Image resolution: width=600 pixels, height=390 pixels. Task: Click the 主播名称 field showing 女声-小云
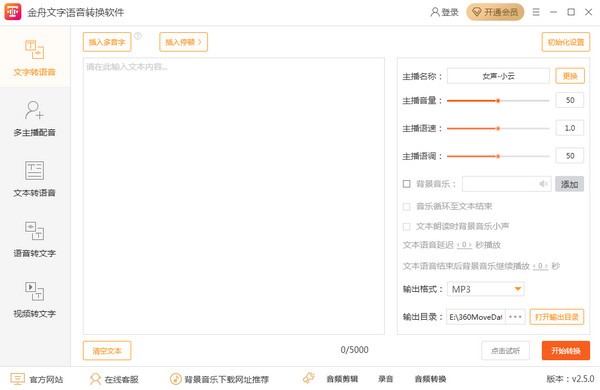click(x=498, y=76)
